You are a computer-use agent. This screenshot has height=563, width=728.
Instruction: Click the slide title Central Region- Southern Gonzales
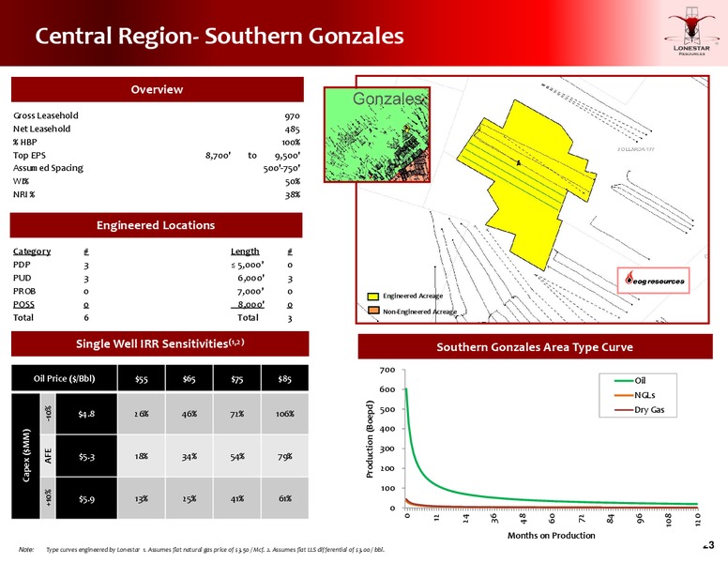[220, 36]
